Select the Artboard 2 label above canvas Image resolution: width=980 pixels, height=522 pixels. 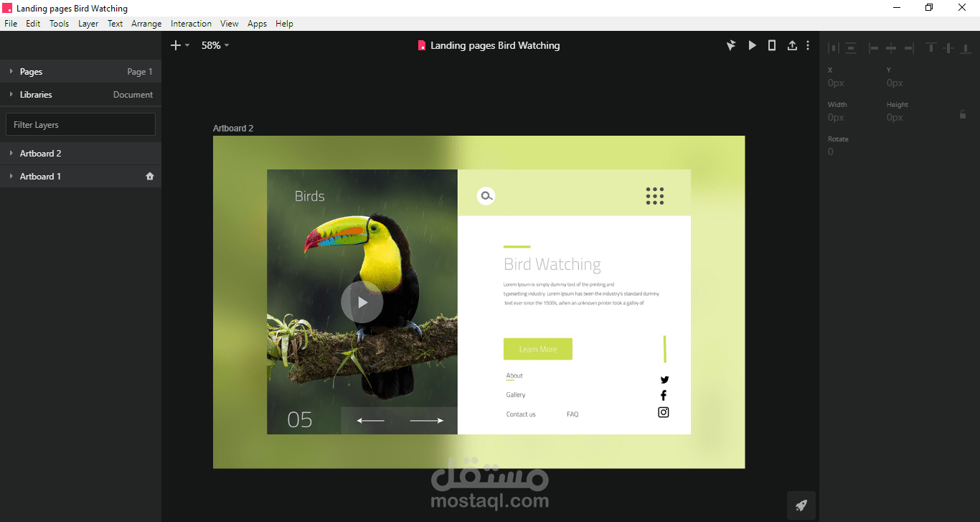click(233, 129)
